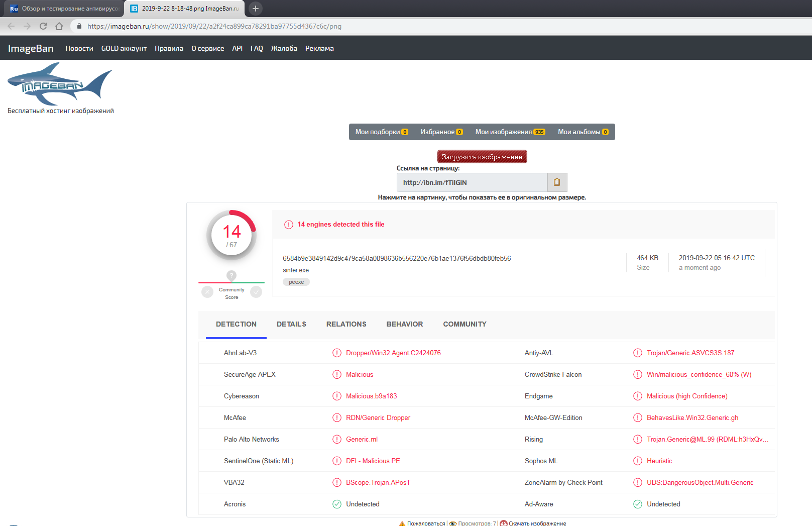The height and width of the screenshot is (526, 812).
Task: Click the browser address bar URL
Action: coord(214,26)
